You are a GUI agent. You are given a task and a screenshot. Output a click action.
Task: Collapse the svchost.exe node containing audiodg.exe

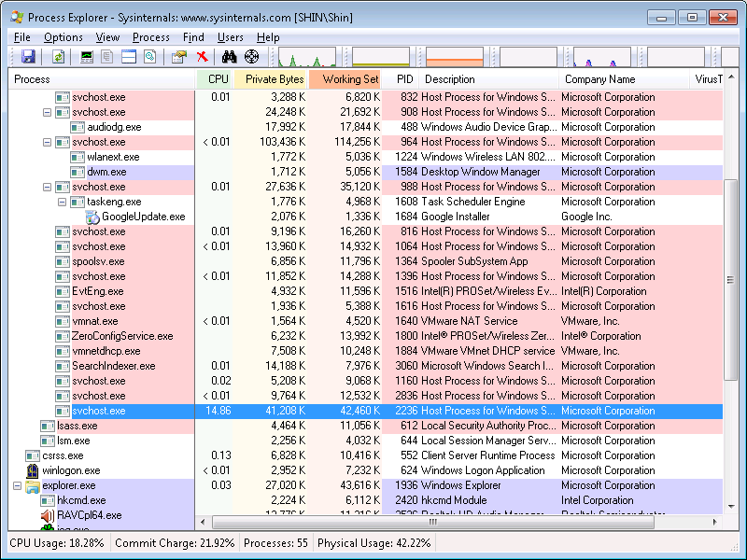(x=48, y=112)
